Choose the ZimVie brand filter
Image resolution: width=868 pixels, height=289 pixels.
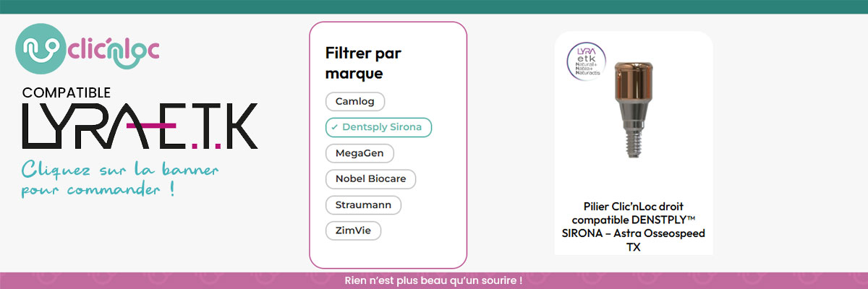pos(353,231)
